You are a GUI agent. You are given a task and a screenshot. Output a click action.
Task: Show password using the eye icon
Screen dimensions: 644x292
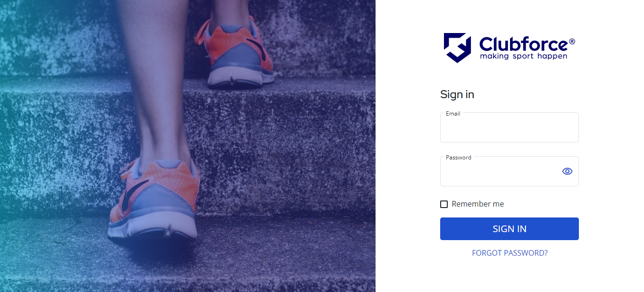tap(567, 171)
